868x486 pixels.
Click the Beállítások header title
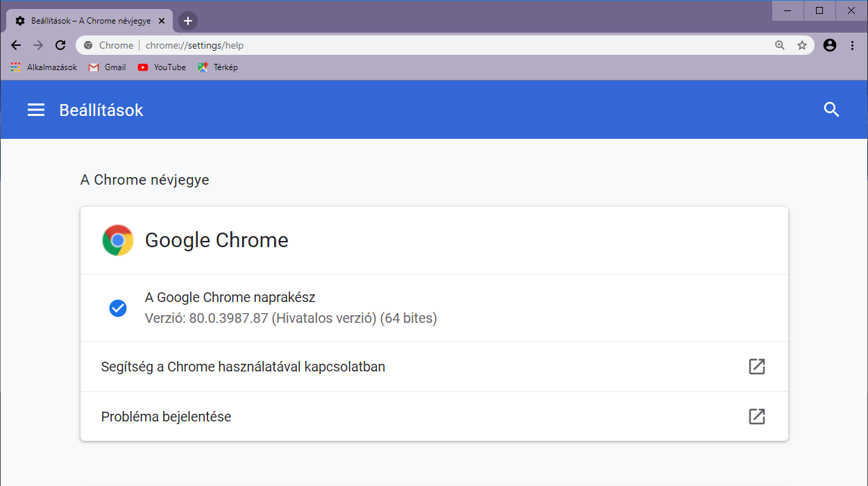pyautogui.click(x=101, y=110)
